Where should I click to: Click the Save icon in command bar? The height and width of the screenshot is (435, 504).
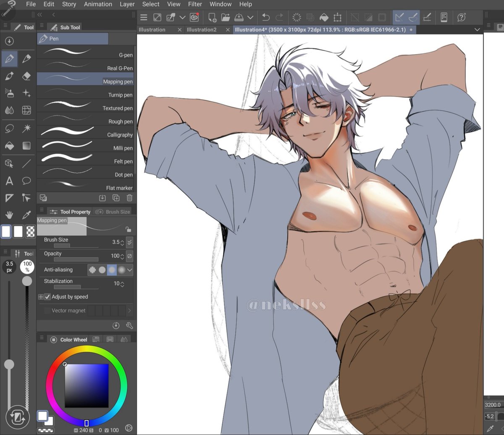coord(239,17)
